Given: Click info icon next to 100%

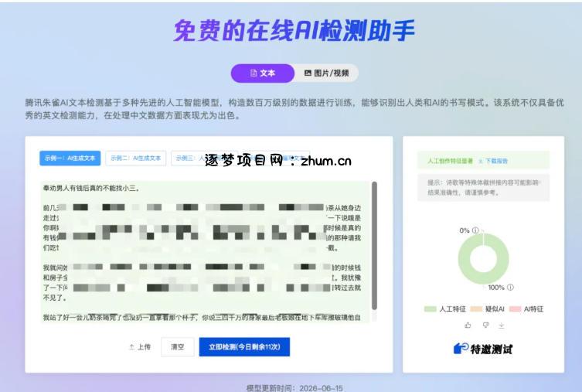Looking at the screenshot, I should [x=510, y=287].
